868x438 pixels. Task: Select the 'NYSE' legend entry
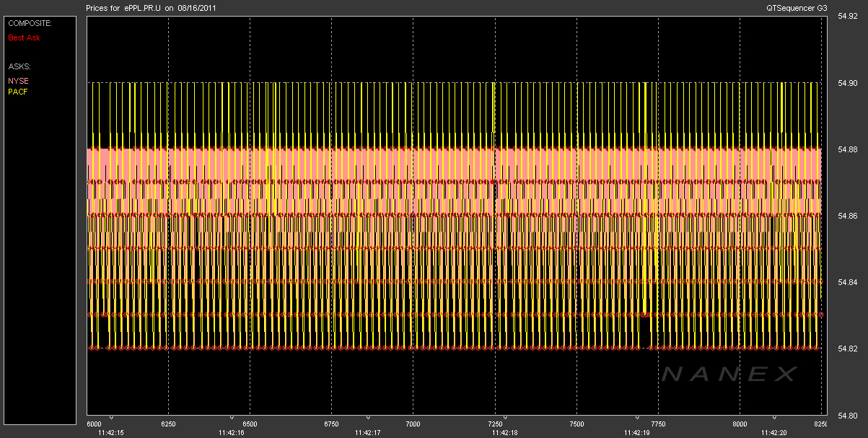[18, 81]
